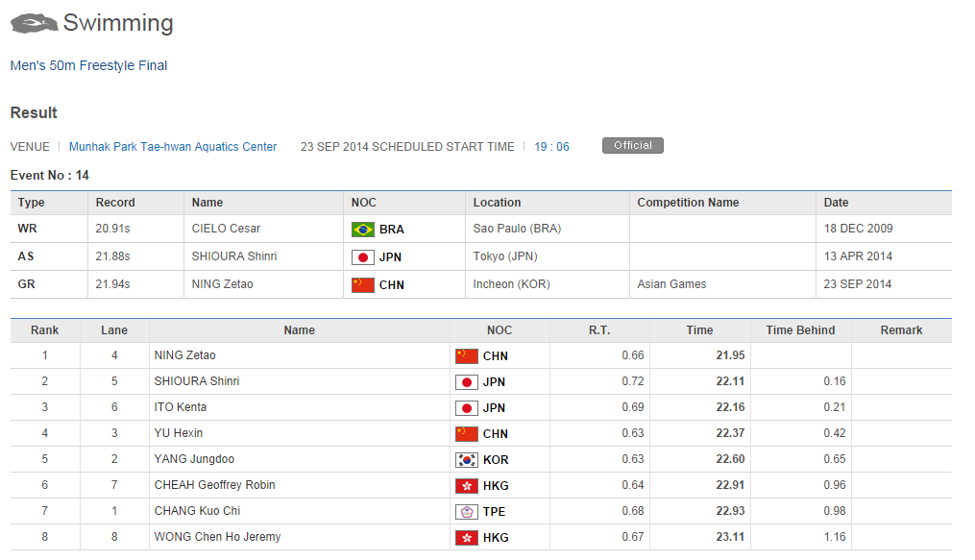This screenshot has width=975, height=560.
Task: Click Japan flag in the AS record row
Action: tap(363, 257)
